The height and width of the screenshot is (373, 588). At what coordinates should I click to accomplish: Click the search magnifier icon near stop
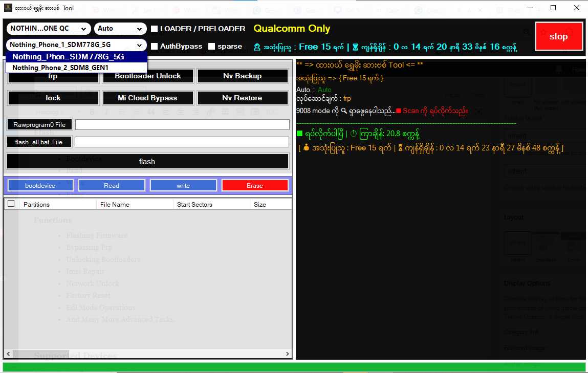tap(526, 32)
